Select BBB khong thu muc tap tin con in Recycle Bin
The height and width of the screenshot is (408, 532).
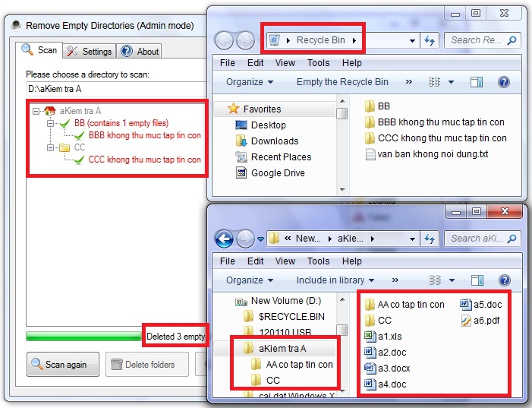coord(435,122)
